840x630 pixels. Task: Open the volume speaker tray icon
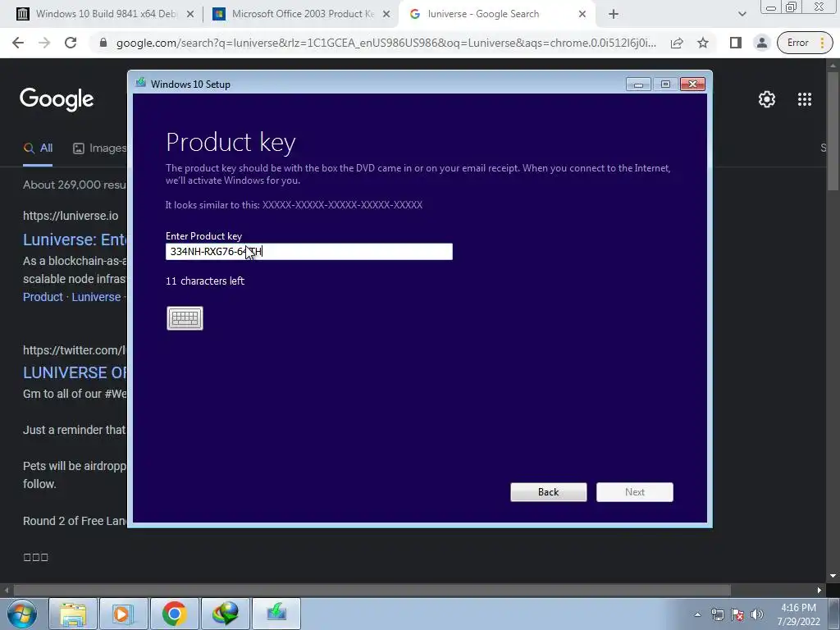(x=756, y=614)
